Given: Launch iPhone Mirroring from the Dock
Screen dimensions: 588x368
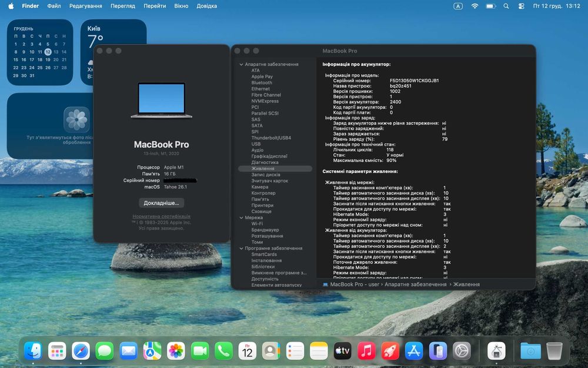Looking at the screenshot, I should (x=438, y=352).
